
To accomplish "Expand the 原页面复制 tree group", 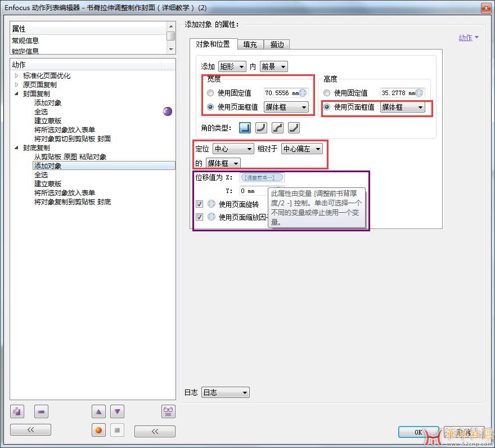I will pyautogui.click(x=17, y=84).
